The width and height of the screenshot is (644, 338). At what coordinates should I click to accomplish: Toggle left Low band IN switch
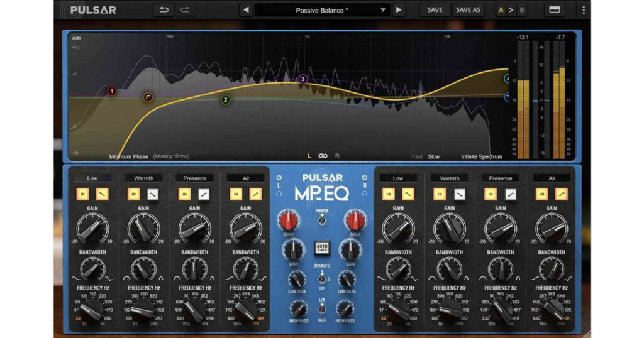point(82,194)
